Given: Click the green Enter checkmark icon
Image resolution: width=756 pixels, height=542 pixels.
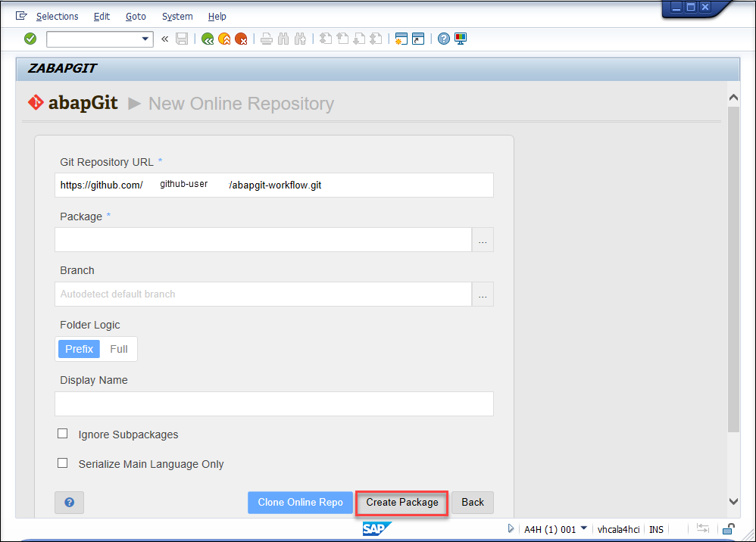Looking at the screenshot, I should pos(30,39).
